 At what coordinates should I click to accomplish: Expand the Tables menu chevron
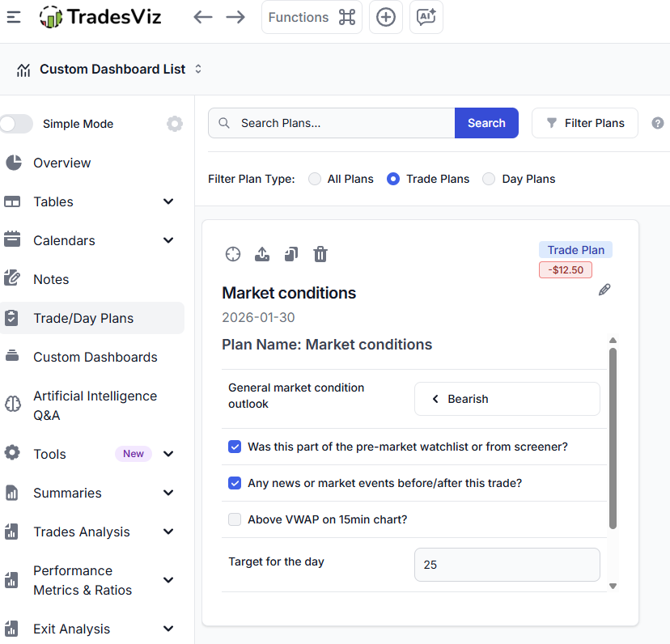(168, 201)
